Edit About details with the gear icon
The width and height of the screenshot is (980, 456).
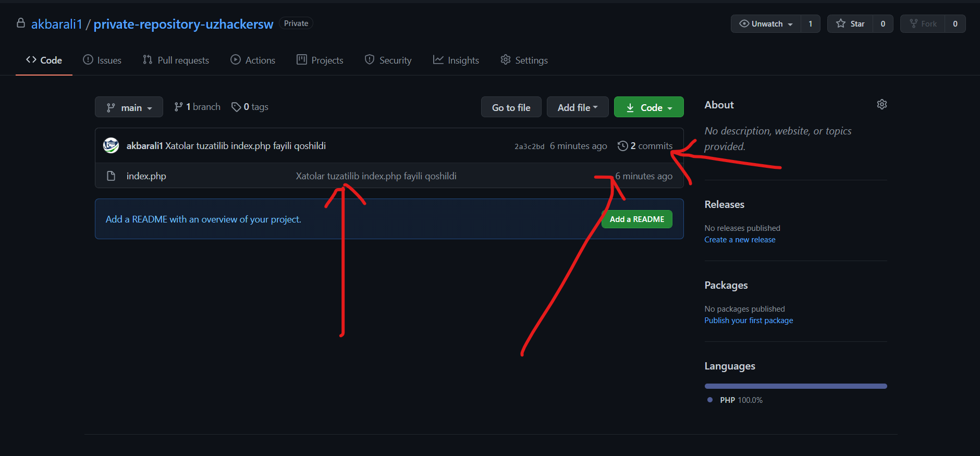882,104
